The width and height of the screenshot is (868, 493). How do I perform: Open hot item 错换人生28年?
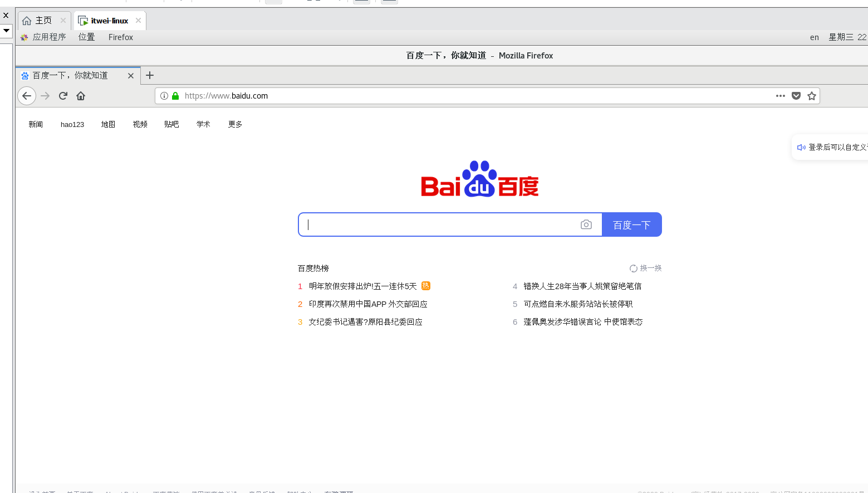pos(582,286)
